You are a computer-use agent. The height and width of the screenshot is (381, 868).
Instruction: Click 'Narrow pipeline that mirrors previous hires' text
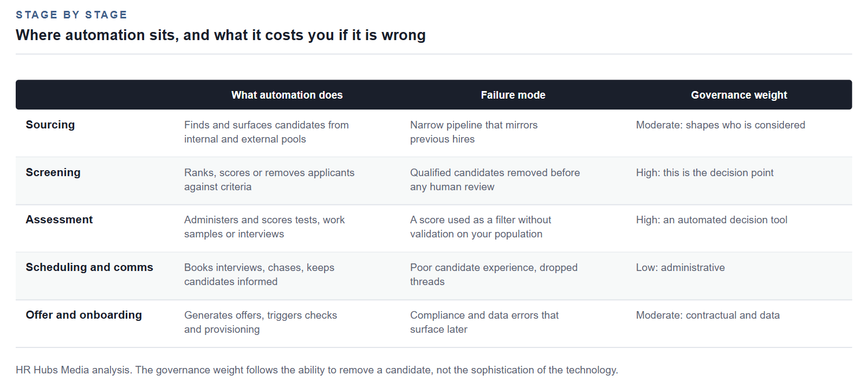[x=474, y=132]
